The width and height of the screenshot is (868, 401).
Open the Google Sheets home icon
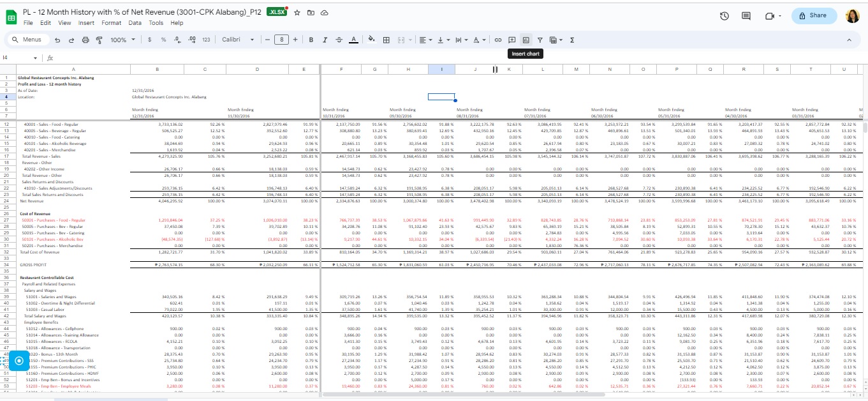click(x=11, y=17)
